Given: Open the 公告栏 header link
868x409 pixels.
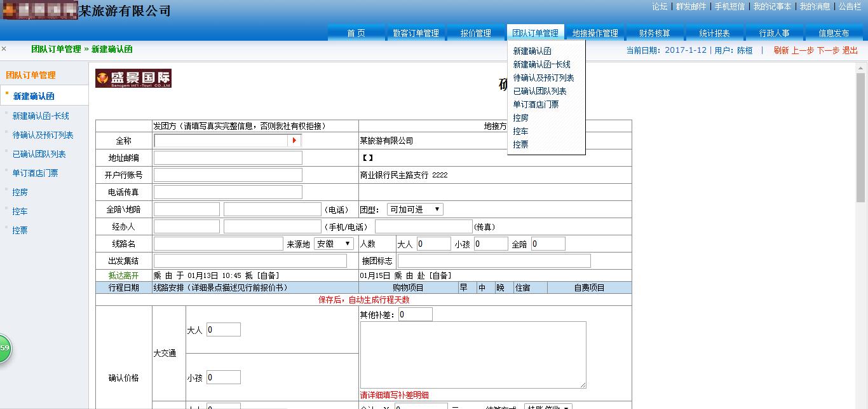Looking at the screenshot, I should tap(850, 6).
